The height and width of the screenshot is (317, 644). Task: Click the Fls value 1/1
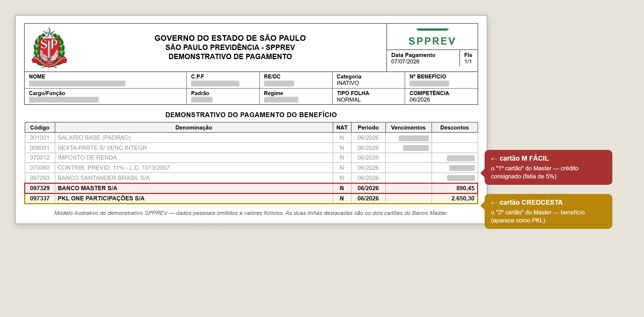468,62
